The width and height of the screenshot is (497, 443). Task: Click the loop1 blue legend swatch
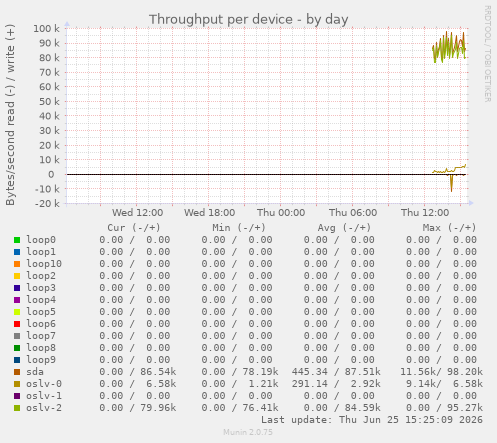17,252
